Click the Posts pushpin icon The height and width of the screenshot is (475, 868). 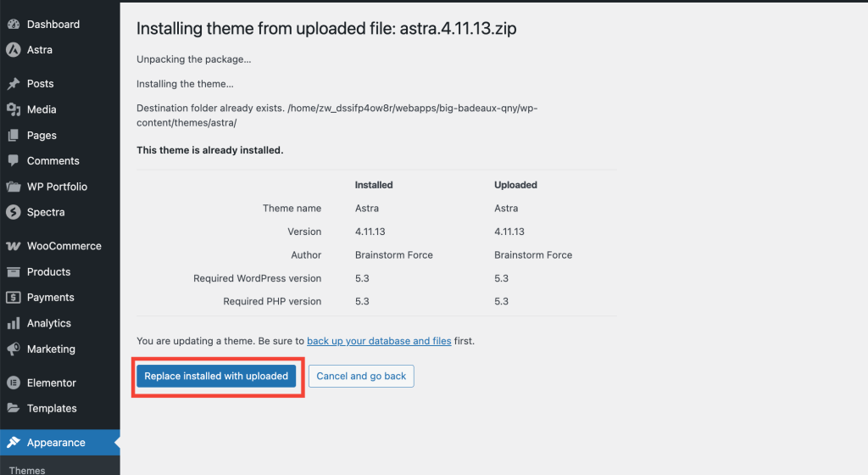(x=14, y=84)
